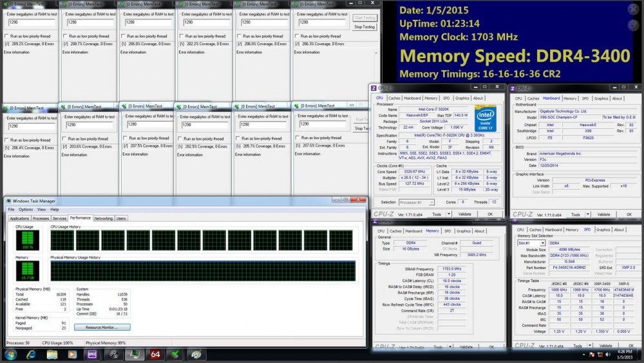This screenshot has height=363, width=644.
Task: Click the X99-SOC Champion-CF model value
Action: [x=569, y=117]
